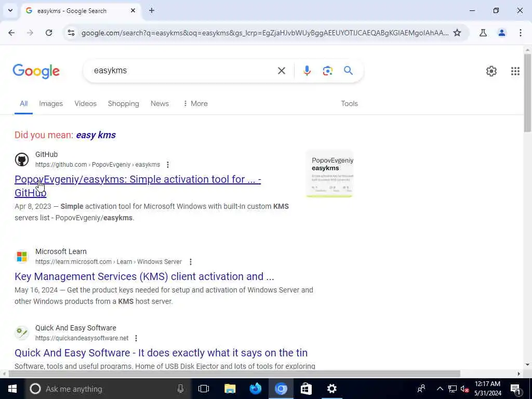Open the Windows Start menu

pyautogui.click(x=12, y=389)
